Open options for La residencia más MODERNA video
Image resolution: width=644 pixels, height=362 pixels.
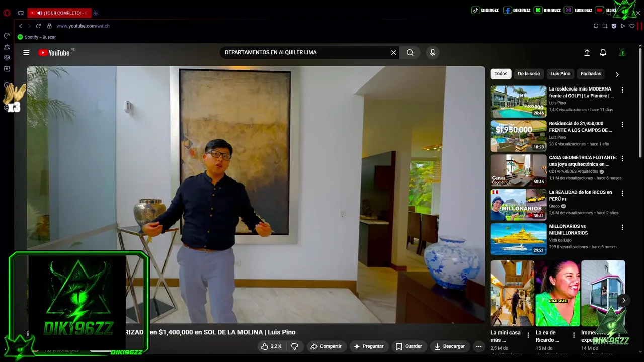click(622, 90)
